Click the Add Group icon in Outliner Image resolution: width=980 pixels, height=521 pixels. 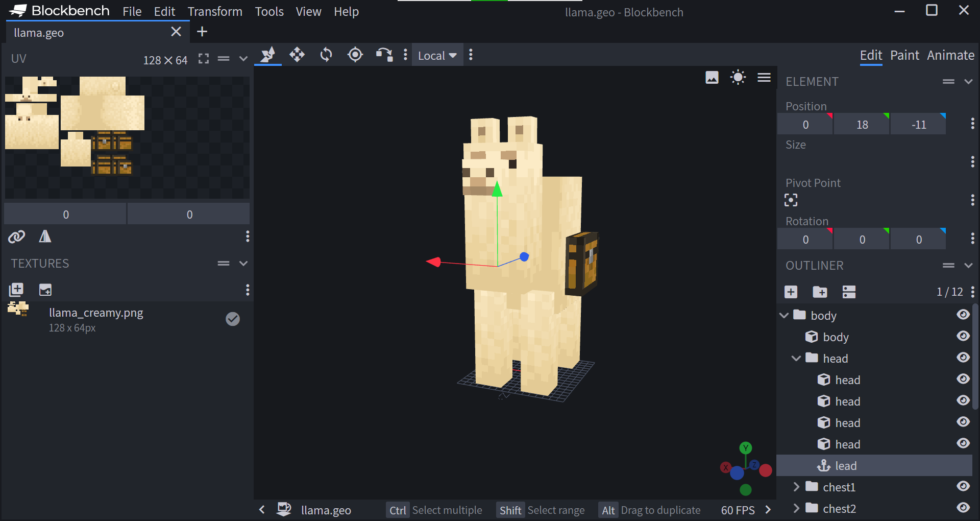(x=820, y=292)
